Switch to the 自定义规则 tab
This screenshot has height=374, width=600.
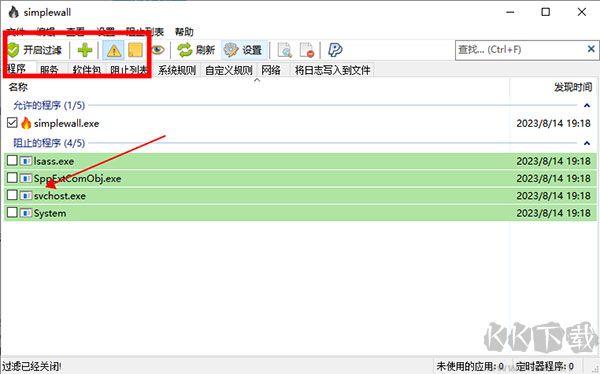tap(228, 70)
